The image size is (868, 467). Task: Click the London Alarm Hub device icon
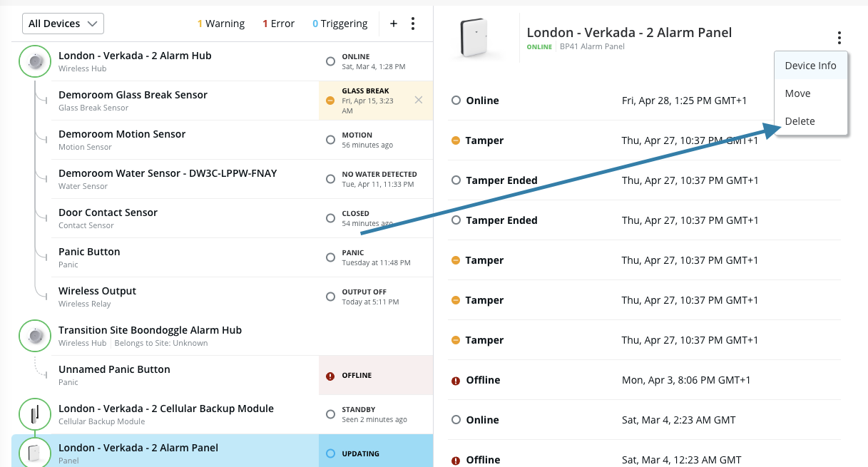tap(34, 62)
